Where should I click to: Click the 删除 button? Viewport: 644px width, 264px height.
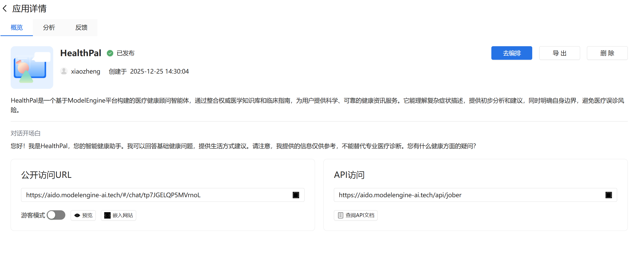tap(607, 53)
